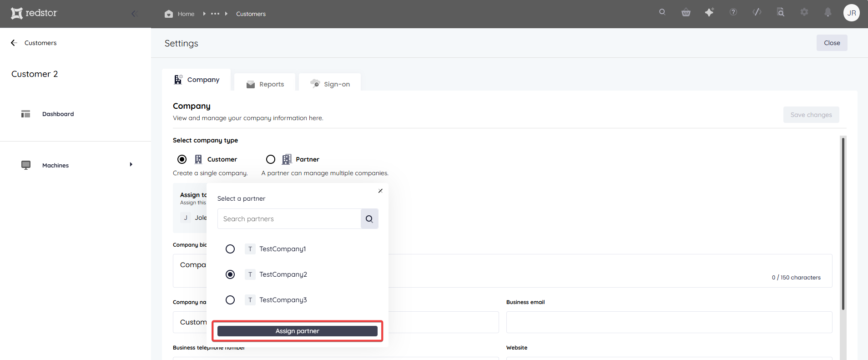Click the TestCompany3 label
The height and width of the screenshot is (360, 868).
[283, 300]
